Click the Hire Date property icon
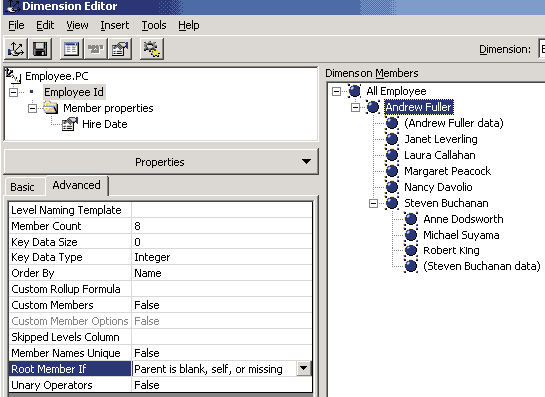This screenshot has height=397, width=545. pos(70,124)
